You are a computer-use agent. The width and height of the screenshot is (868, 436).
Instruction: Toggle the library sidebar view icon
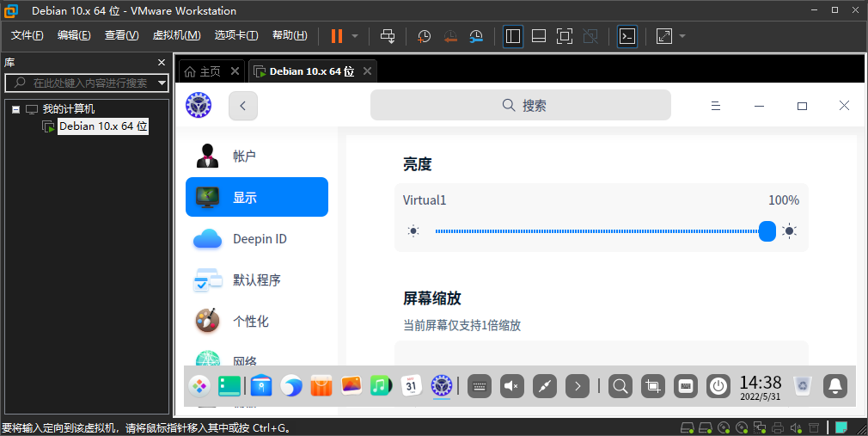coord(513,36)
